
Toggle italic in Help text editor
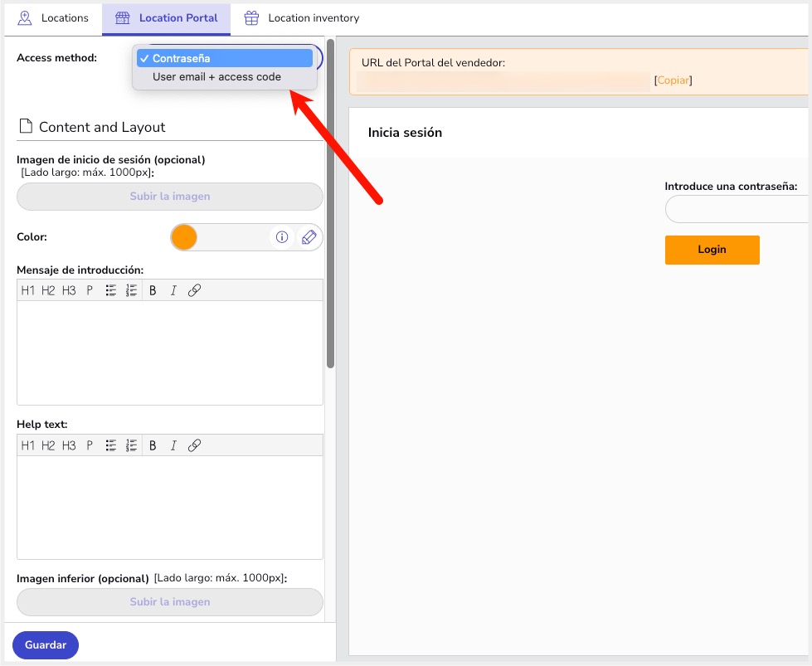click(173, 445)
